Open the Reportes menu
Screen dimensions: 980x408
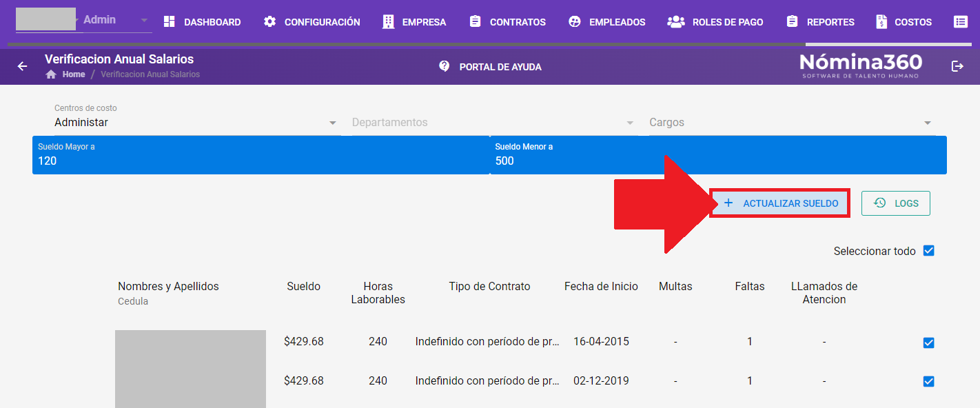tap(820, 22)
